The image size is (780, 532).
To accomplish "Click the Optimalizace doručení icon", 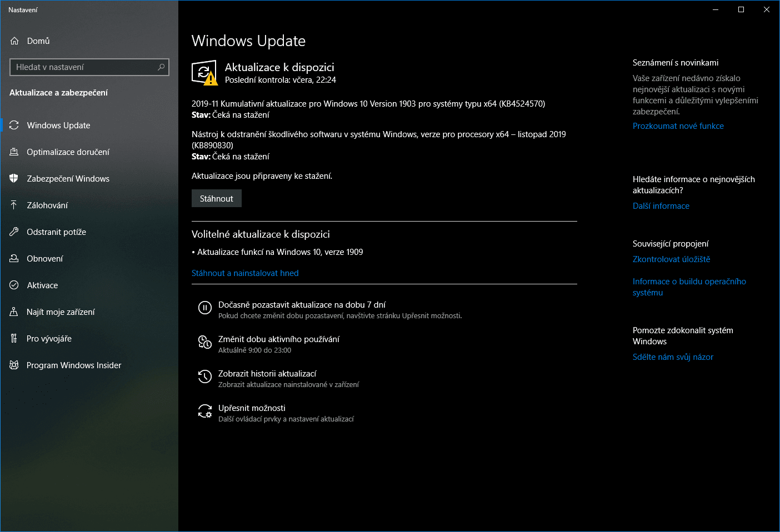I will click(14, 152).
